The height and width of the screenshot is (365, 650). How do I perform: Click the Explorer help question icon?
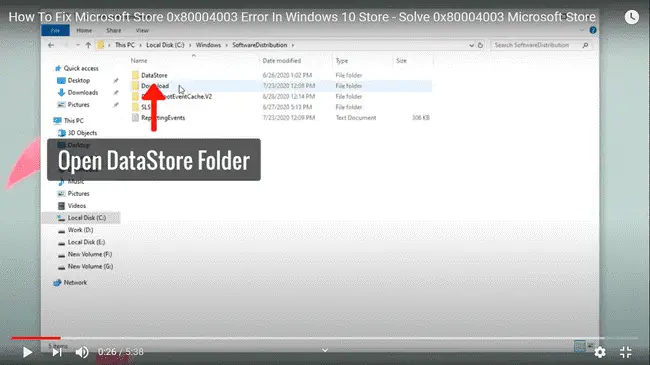click(593, 30)
